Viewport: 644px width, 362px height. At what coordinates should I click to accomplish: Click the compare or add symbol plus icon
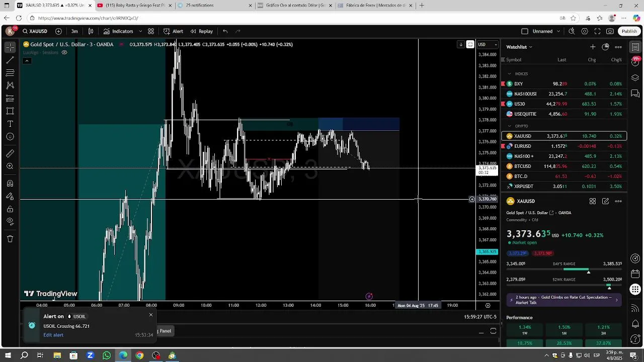(58, 31)
